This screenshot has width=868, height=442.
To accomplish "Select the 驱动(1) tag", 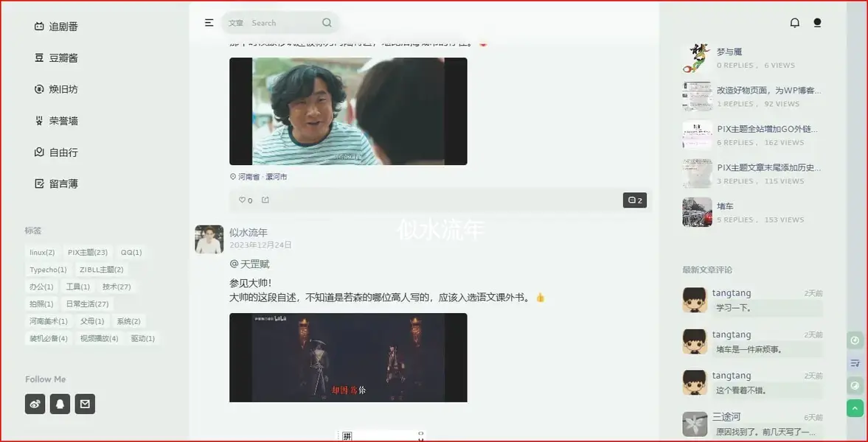I will (x=143, y=338).
